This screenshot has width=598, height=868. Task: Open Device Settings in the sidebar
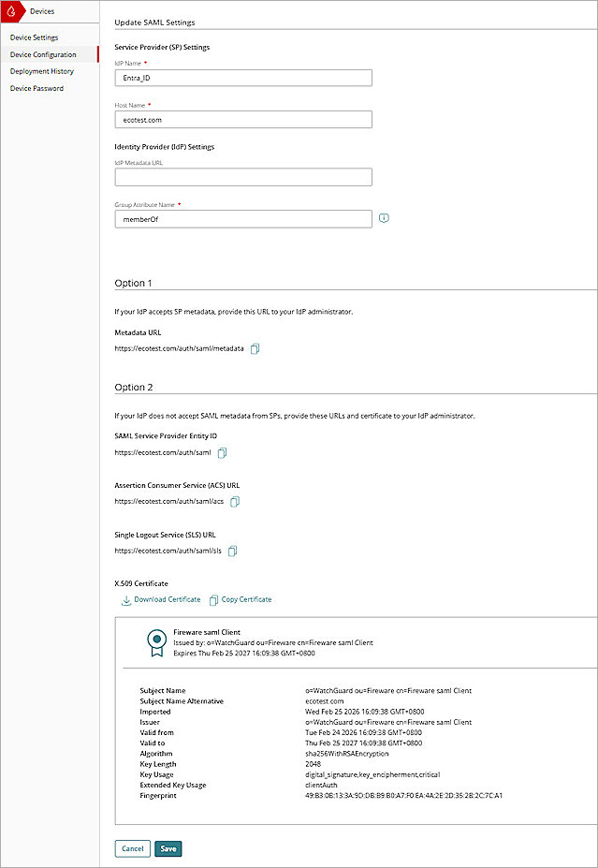[36, 37]
